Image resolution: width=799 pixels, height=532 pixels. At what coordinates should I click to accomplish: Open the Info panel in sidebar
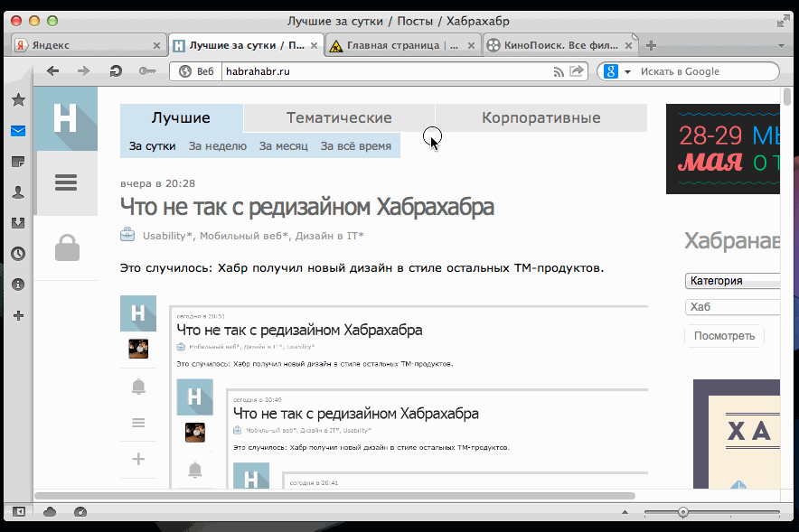[18, 285]
